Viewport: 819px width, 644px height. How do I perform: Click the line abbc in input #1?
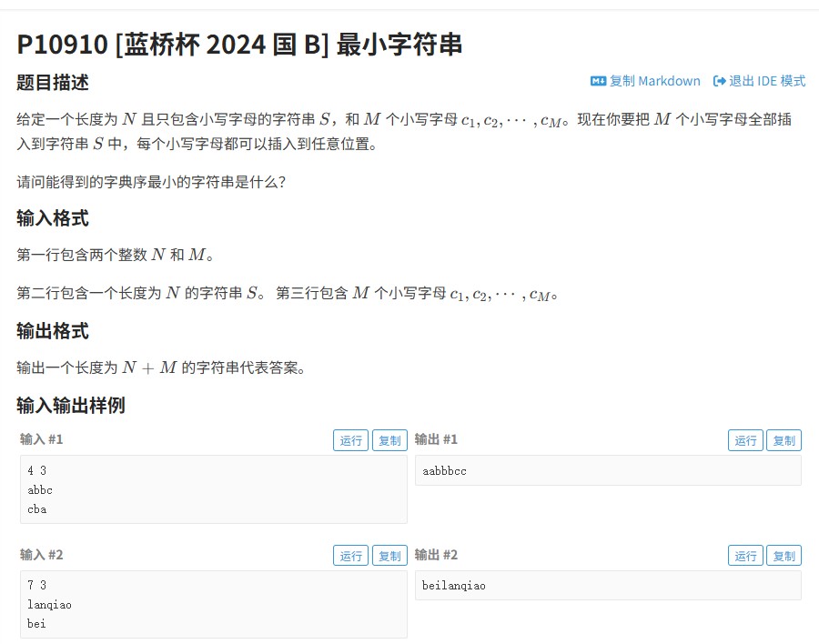[x=40, y=490]
